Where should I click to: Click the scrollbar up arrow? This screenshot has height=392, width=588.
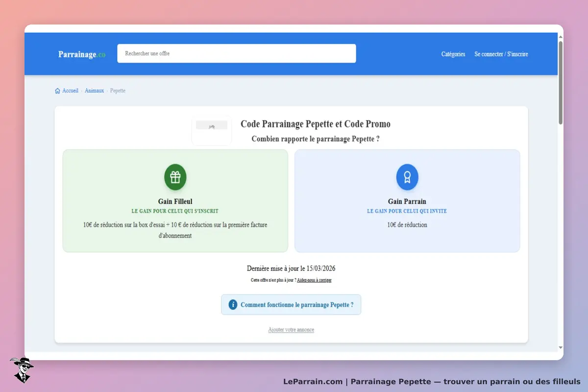(x=561, y=36)
